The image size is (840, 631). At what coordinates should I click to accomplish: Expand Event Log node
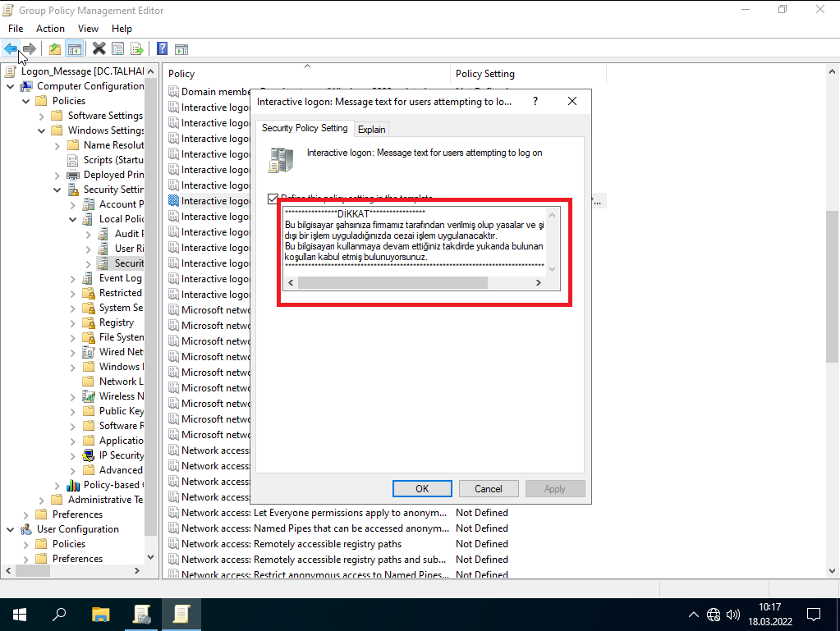click(x=73, y=278)
